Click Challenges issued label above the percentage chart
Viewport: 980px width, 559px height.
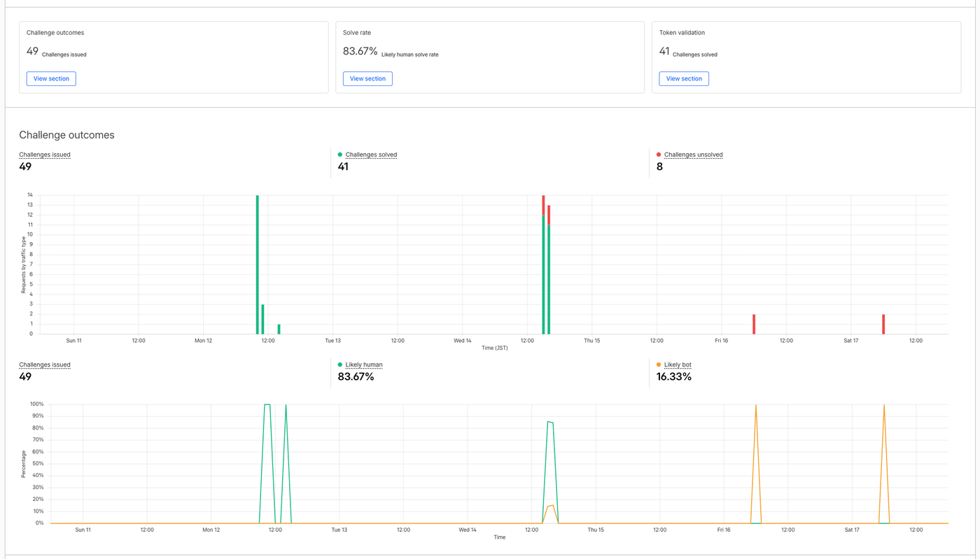45,365
